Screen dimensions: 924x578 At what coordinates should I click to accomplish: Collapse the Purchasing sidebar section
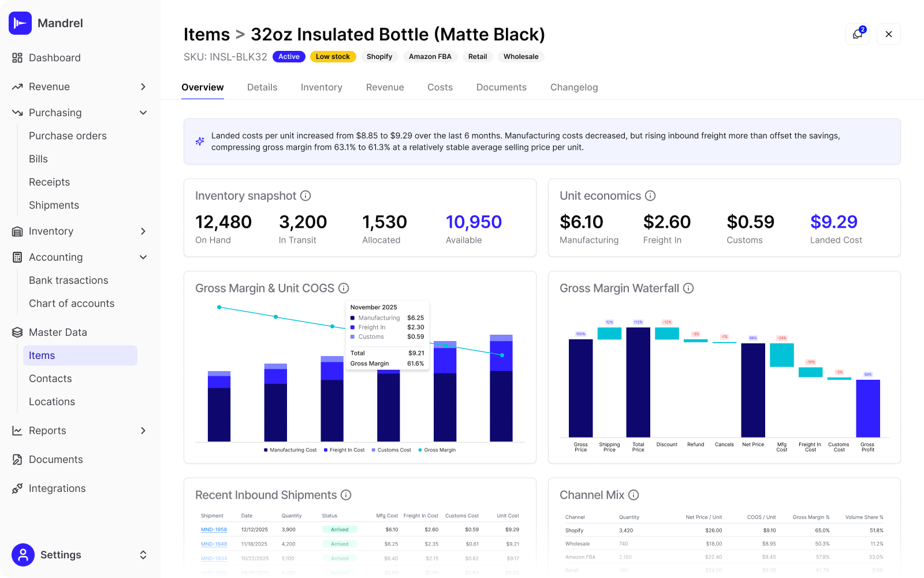click(x=143, y=113)
